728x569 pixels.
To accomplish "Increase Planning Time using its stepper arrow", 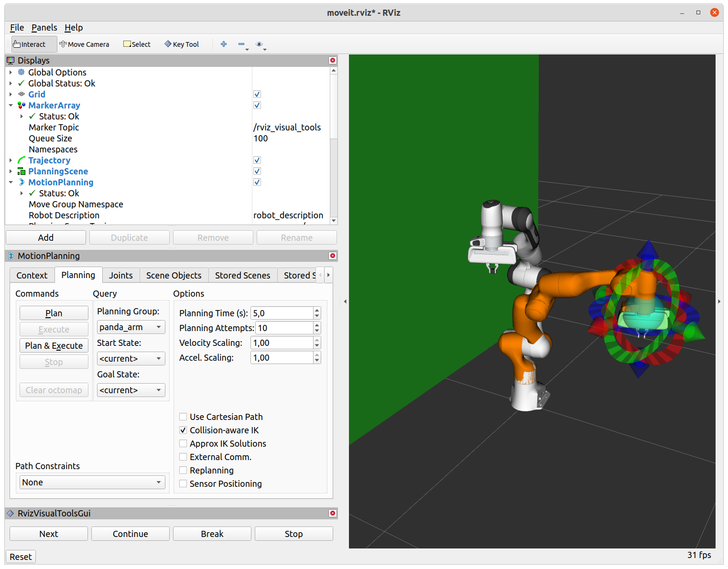I will tap(317, 310).
